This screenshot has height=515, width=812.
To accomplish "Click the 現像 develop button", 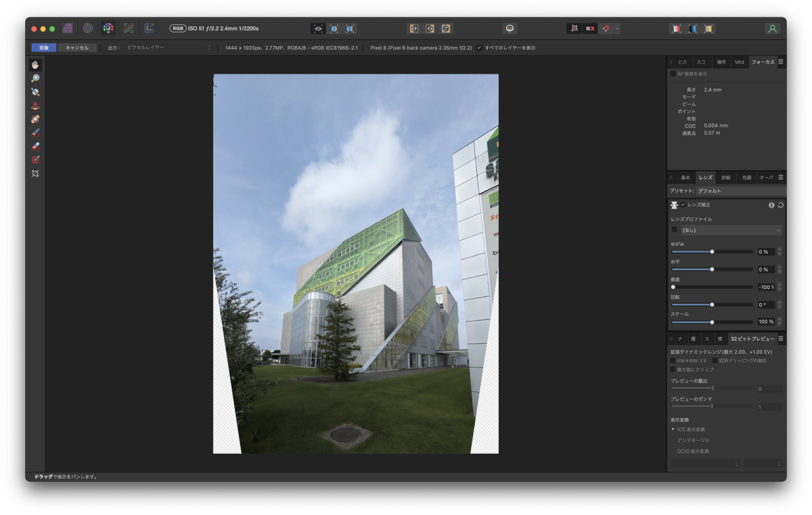I will tap(44, 48).
